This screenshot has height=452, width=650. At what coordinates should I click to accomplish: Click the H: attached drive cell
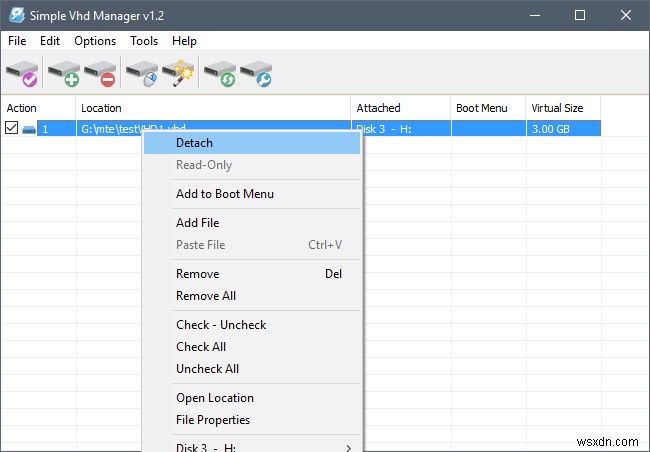tap(401, 129)
